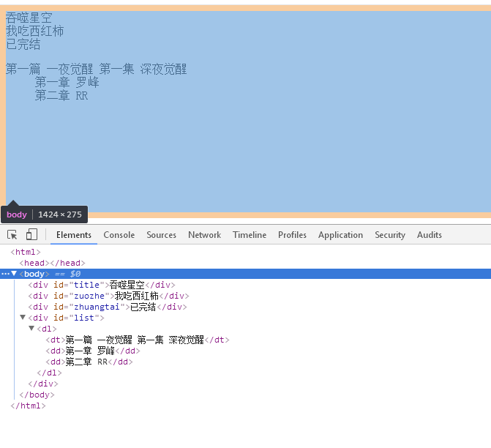Screen dimensions: 491x448
Task: Collapse the body node triangle
Action: (14, 274)
